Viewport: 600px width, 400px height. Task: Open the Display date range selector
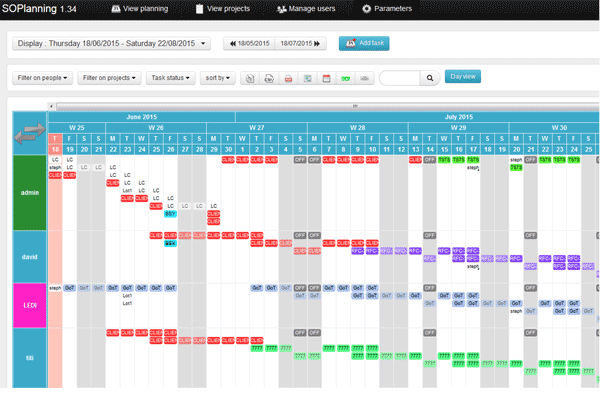tap(111, 44)
